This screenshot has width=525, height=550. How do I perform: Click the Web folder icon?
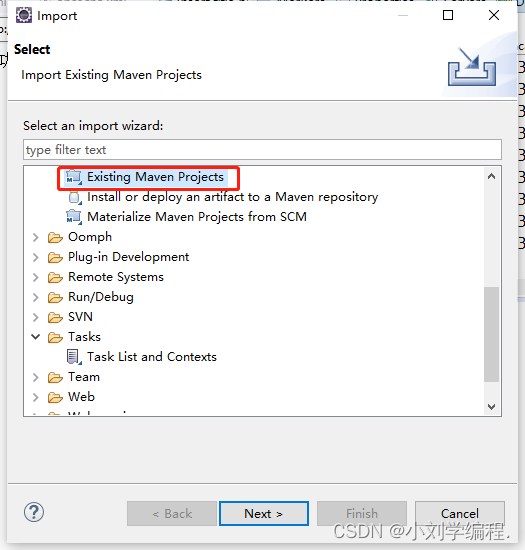click(x=55, y=397)
